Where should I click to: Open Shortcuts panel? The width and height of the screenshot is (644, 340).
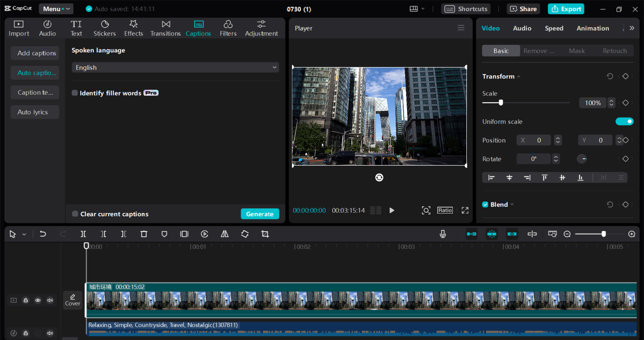point(466,9)
